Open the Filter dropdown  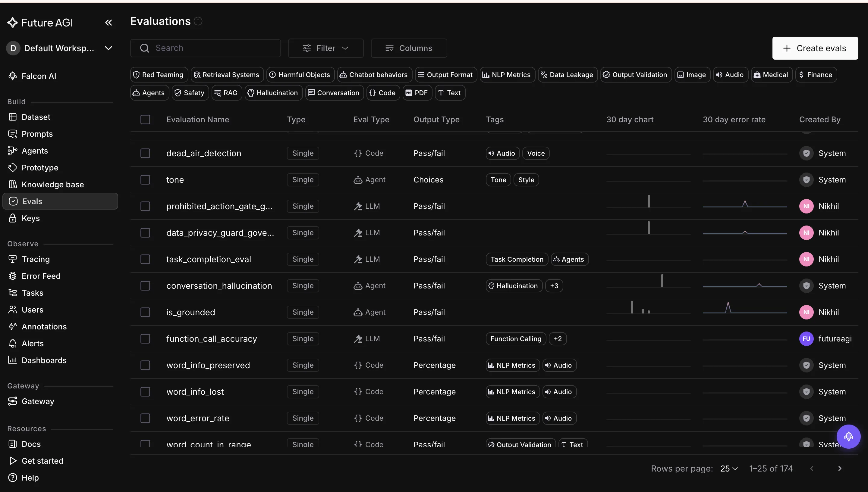click(325, 48)
